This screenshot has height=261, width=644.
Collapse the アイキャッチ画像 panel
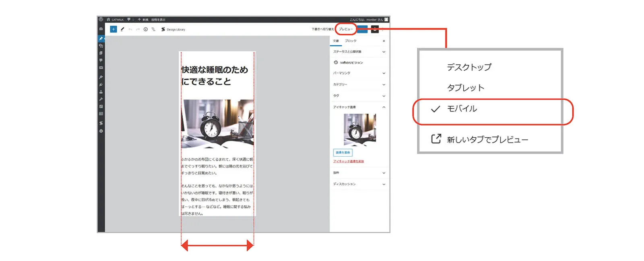click(384, 107)
